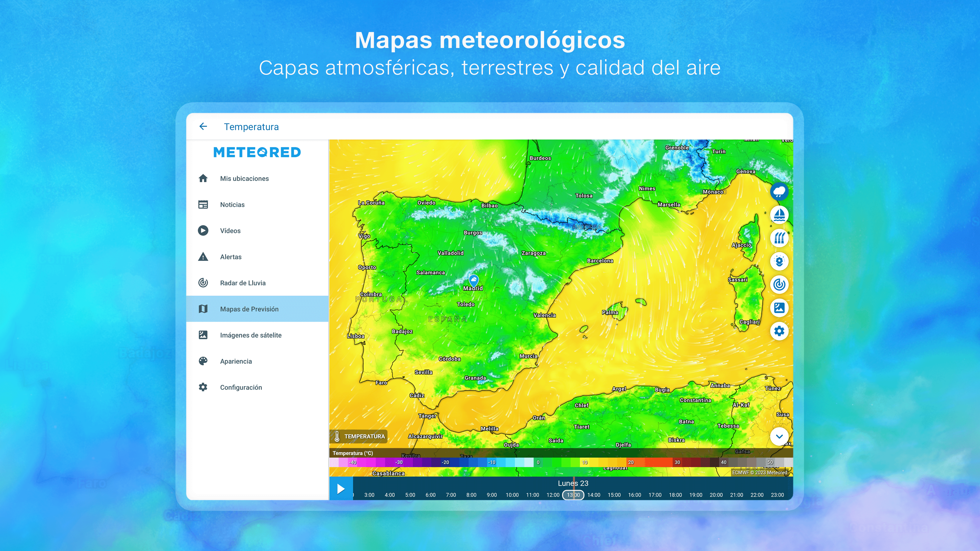Jump to 6:00 on the timeline
Viewport: 980px width, 551px height.
click(430, 495)
